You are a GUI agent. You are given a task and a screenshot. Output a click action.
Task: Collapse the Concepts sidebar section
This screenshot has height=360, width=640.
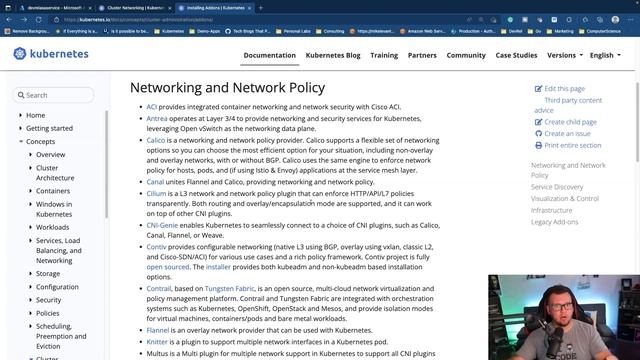pos(20,142)
